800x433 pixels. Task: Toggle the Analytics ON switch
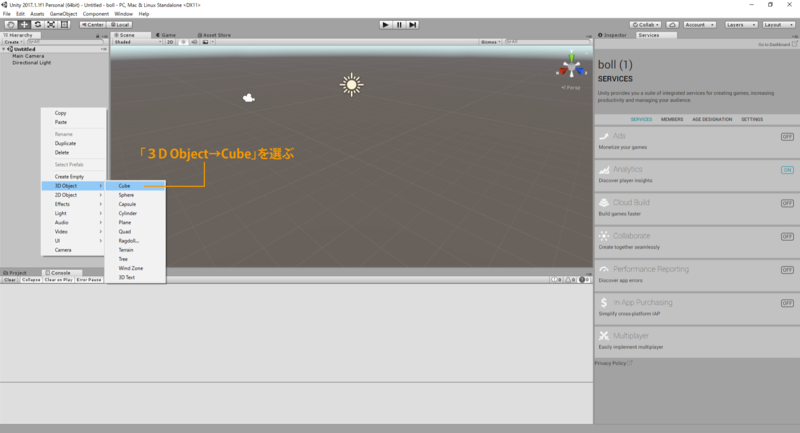click(x=787, y=170)
